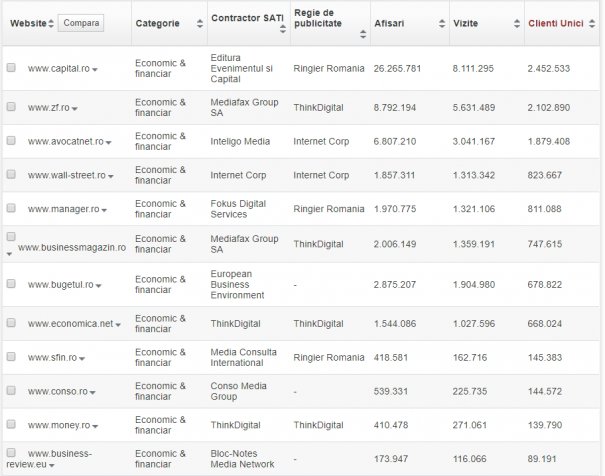
Task: Enable the www.money.ro checkbox
Action: tap(11, 424)
